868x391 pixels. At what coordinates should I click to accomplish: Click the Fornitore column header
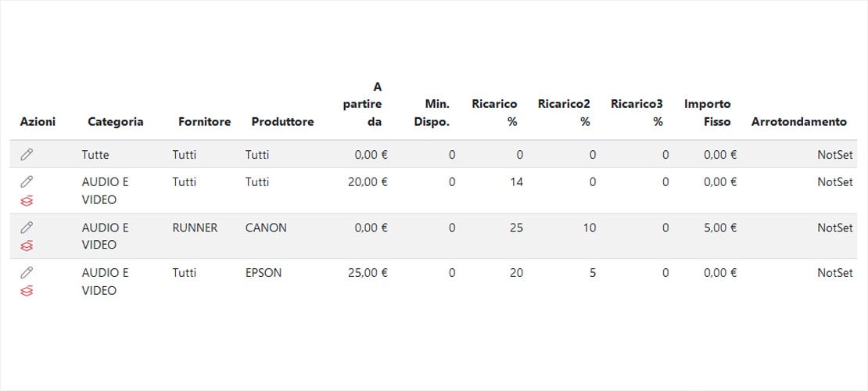[x=204, y=122]
